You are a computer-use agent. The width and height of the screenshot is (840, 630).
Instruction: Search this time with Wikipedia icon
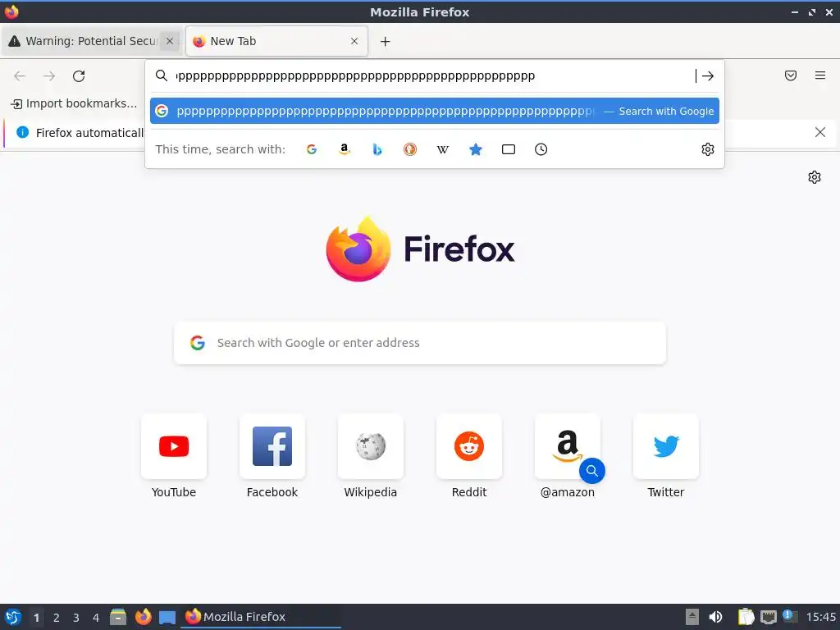[442, 149]
